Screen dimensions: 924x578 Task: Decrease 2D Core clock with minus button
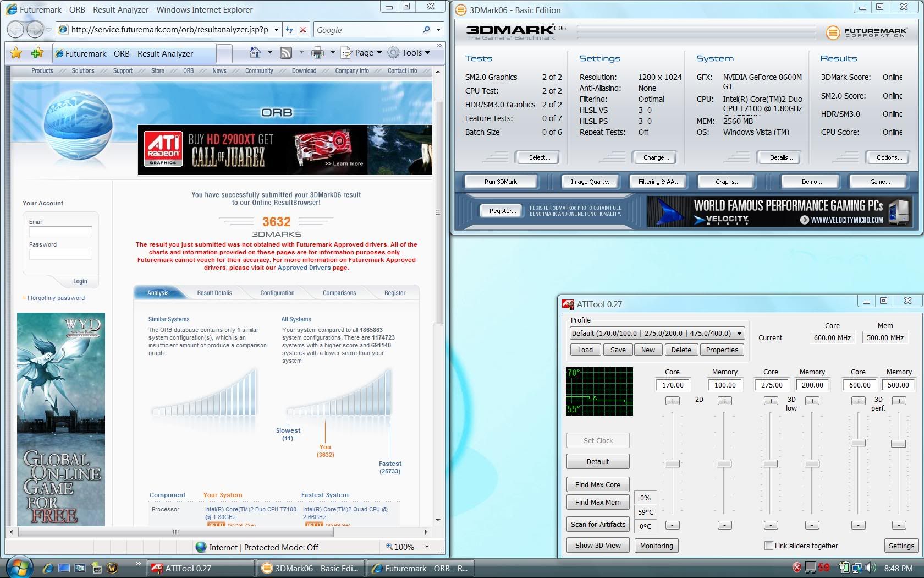672,525
